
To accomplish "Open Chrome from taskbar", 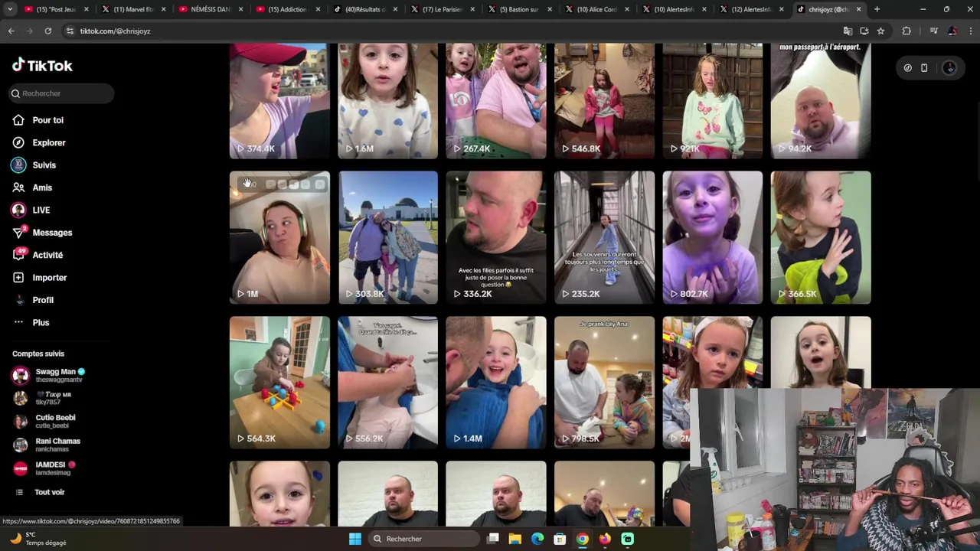I will click(583, 539).
